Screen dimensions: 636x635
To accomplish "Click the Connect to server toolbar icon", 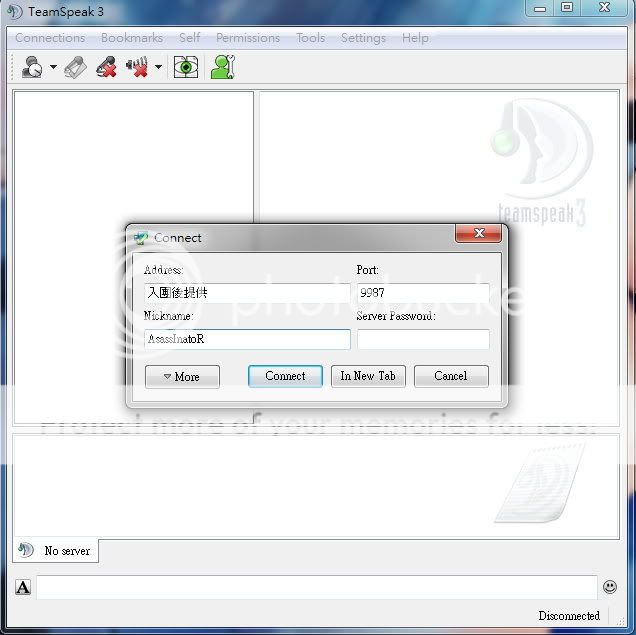I will (32, 68).
